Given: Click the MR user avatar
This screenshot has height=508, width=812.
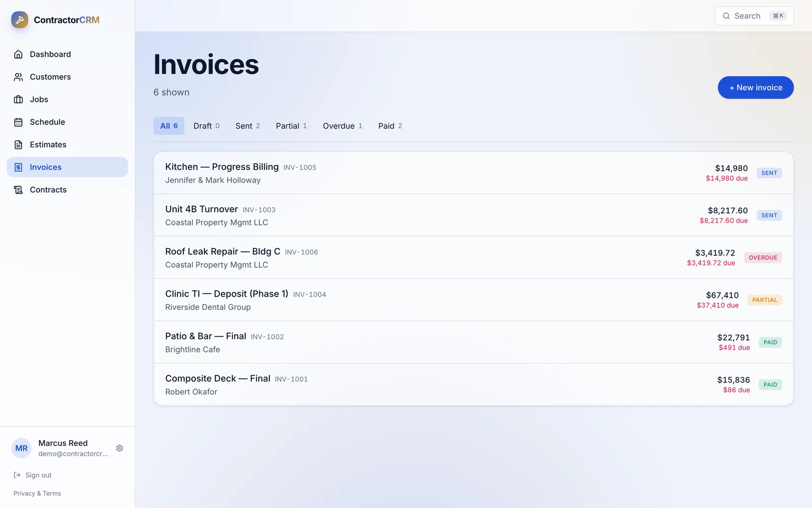Looking at the screenshot, I should click(21, 448).
